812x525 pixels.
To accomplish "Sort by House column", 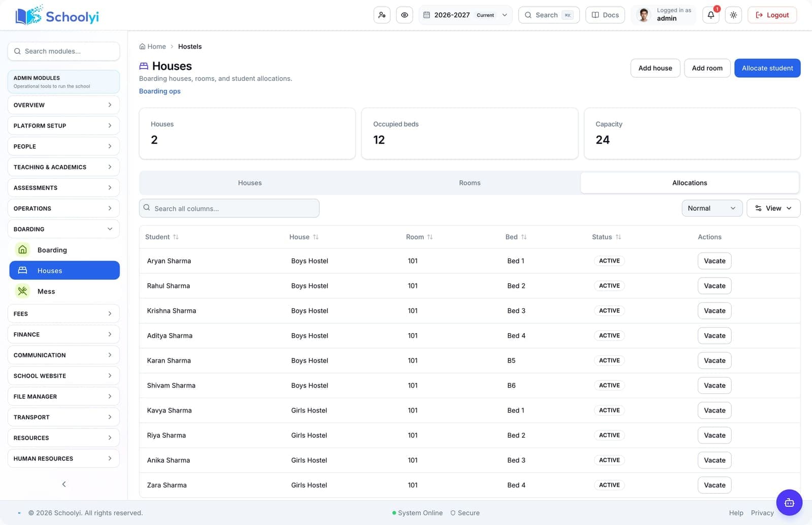I will click(304, 237).
